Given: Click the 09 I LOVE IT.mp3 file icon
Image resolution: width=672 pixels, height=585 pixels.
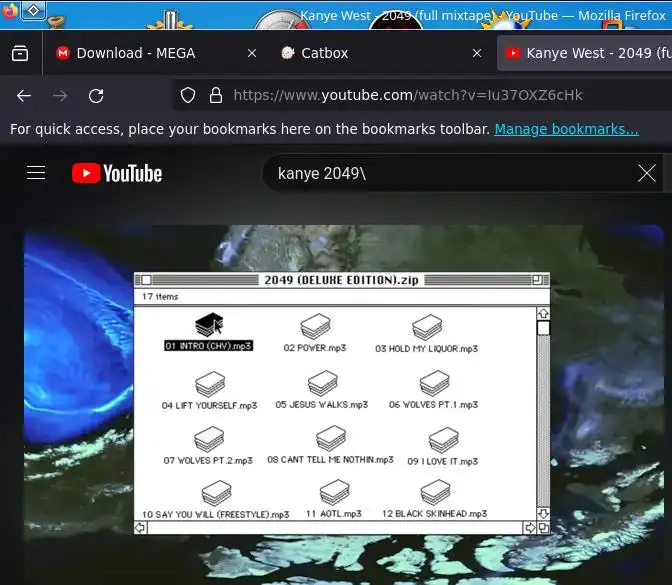Looking at the screenshot, I should click(x=444, y=440).
